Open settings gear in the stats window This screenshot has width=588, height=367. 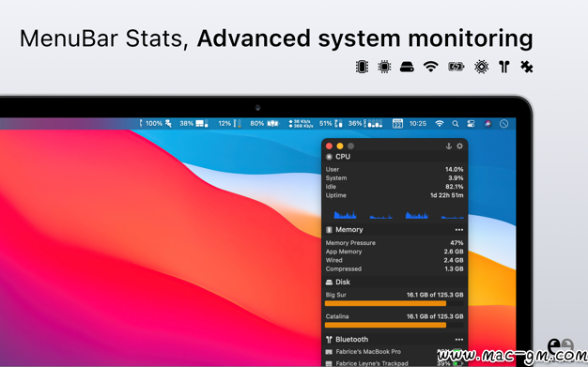pyautogui.click(x=459, y=146)
